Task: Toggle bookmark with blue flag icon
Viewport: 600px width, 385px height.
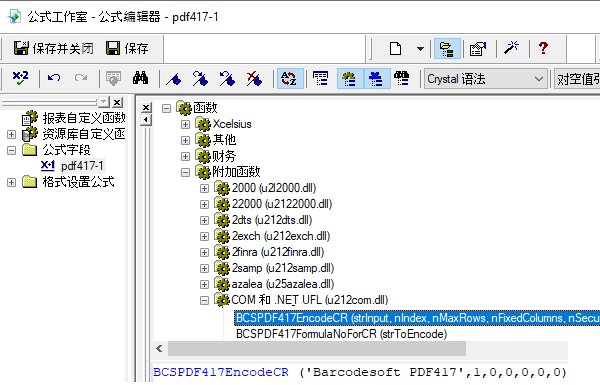Action: click(174, 79)
